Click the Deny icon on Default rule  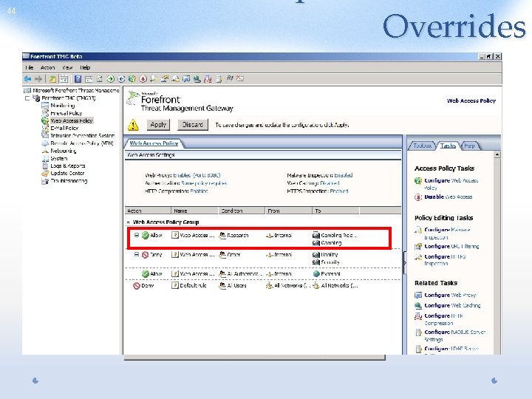point(137,286)
